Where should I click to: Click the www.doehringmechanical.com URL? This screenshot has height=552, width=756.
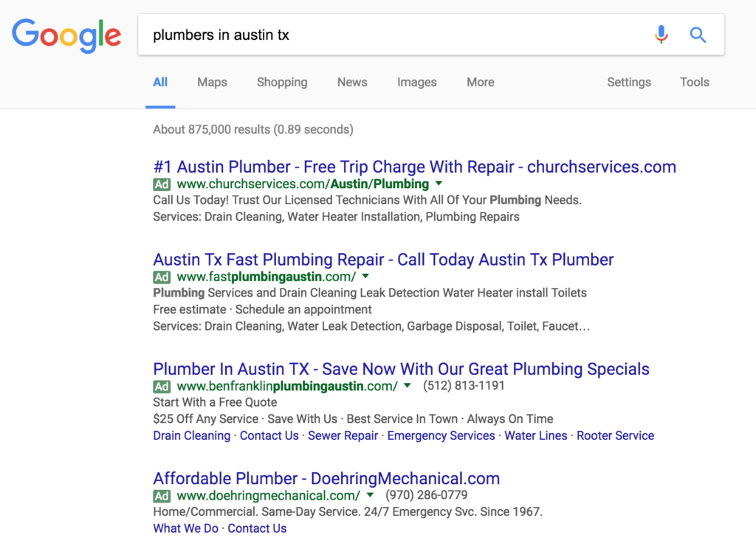click(x=269, y=496)
